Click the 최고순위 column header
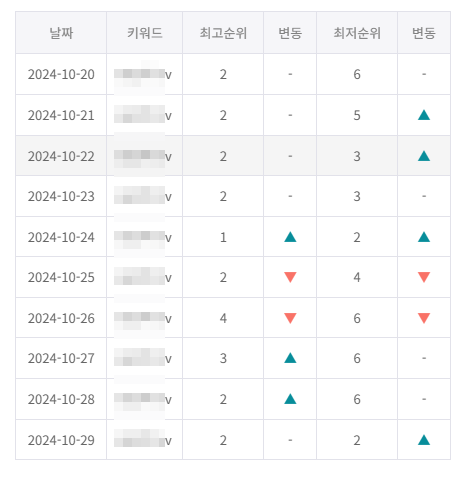Viewport: 469px width, 478px height. pyautogui.click(x=223, y=33)
